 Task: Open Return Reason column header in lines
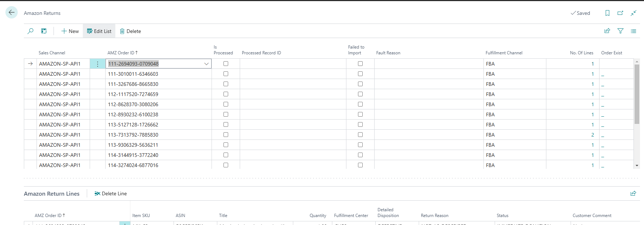435,216
